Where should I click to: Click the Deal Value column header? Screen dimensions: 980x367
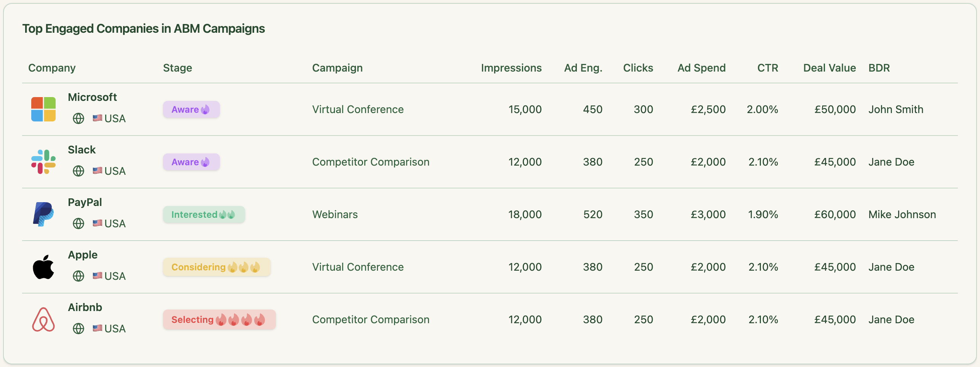[829, 68]
